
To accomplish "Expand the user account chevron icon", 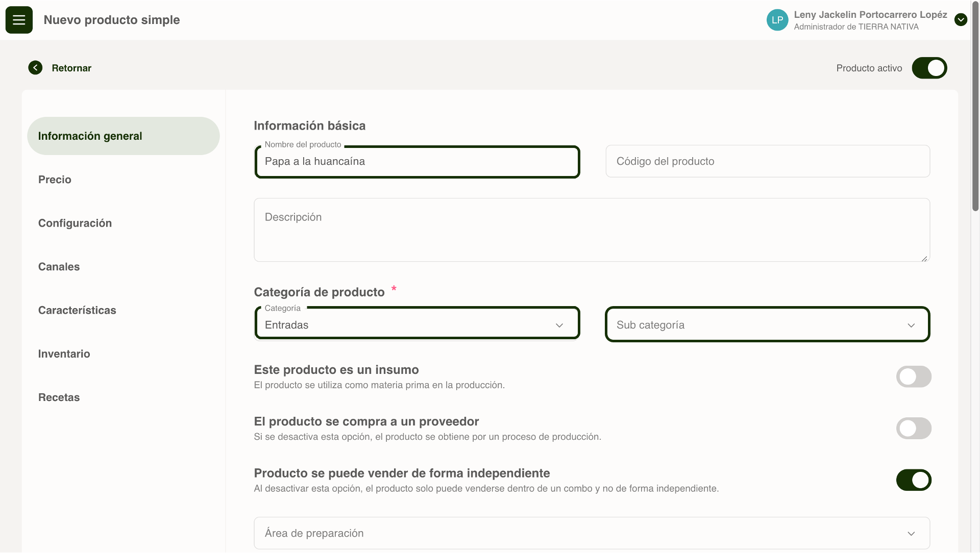I will 961,20.
